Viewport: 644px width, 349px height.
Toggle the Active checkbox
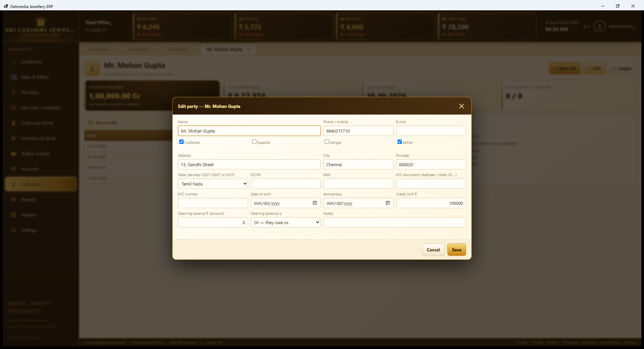tap(400, 142)
